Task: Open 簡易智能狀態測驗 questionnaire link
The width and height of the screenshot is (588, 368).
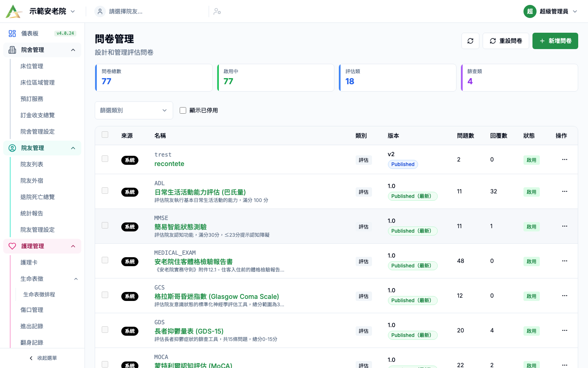Action: click(180, 227)
